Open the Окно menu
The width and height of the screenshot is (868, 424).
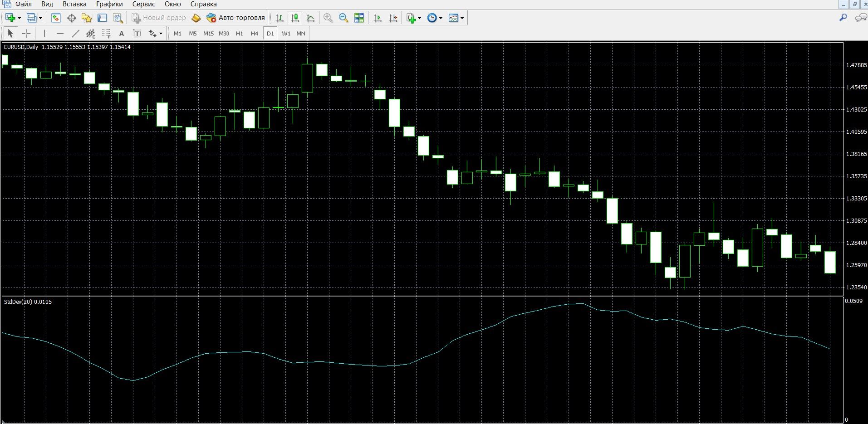[x=172, y=4]
